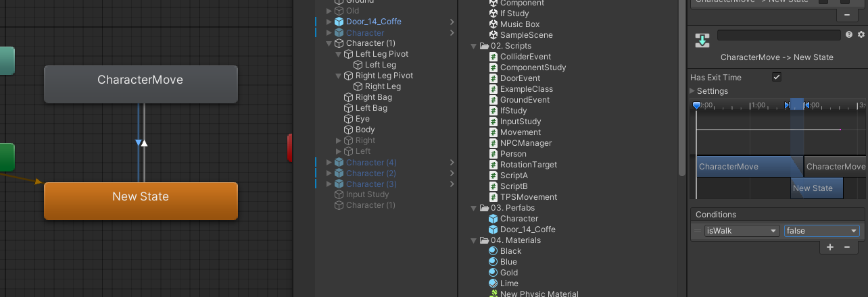868x297 pixels.
Task: Click the InputStudy script icon
Action: coord(493,122)
